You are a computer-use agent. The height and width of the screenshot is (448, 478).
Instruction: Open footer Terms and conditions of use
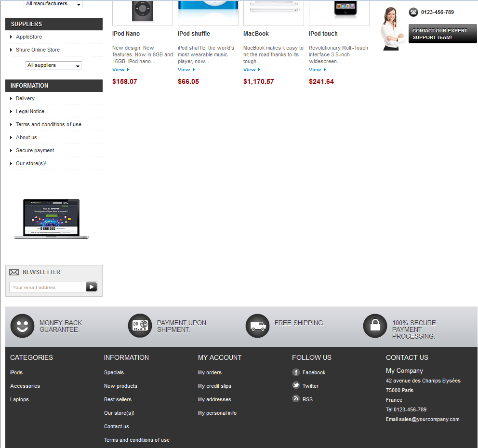point(137,440)
